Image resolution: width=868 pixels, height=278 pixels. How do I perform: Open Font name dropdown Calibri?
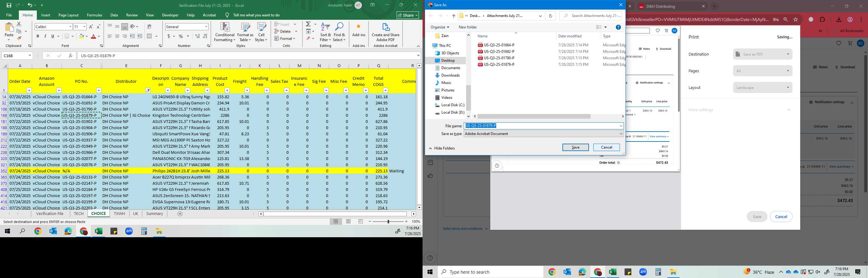(x=70, y=27)
